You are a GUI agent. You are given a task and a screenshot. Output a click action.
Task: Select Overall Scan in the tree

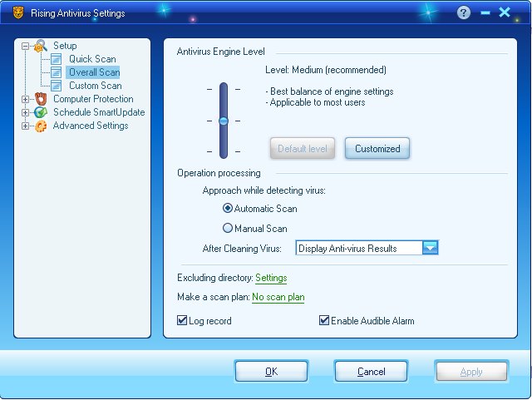pyautogui.click(x=94, y=72)
